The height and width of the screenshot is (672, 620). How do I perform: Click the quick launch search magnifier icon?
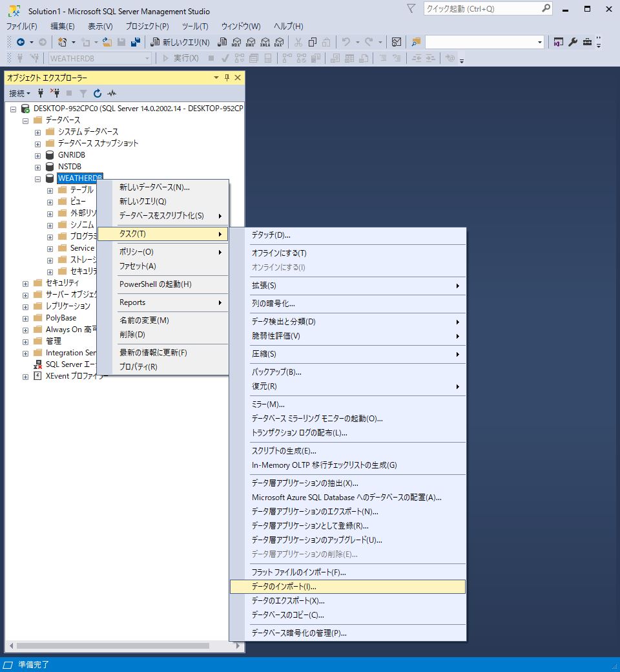pyautogui.click(x=546, y=8)
